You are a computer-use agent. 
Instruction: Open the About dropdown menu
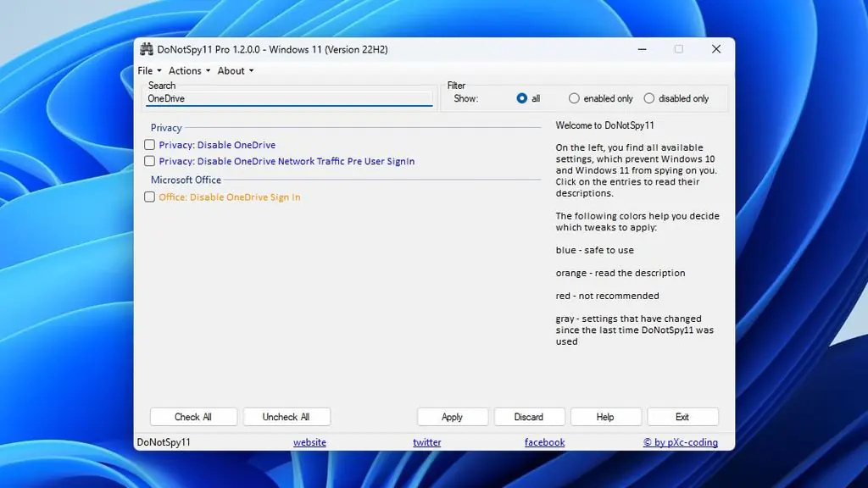pos(235,71)
